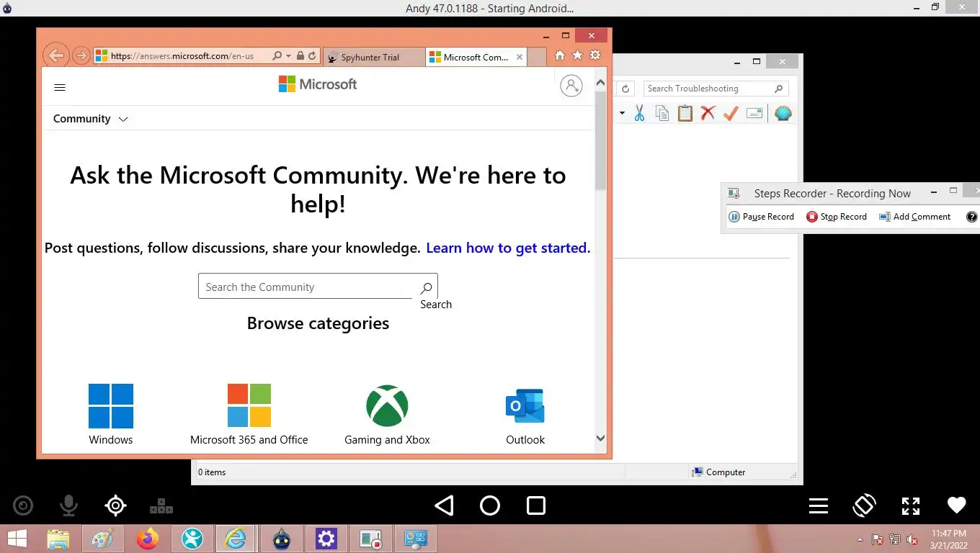Click red X Delete icon in toolbar
This screenshot has height=553, width=980.
pyautogui.click(x=708, y=113)
